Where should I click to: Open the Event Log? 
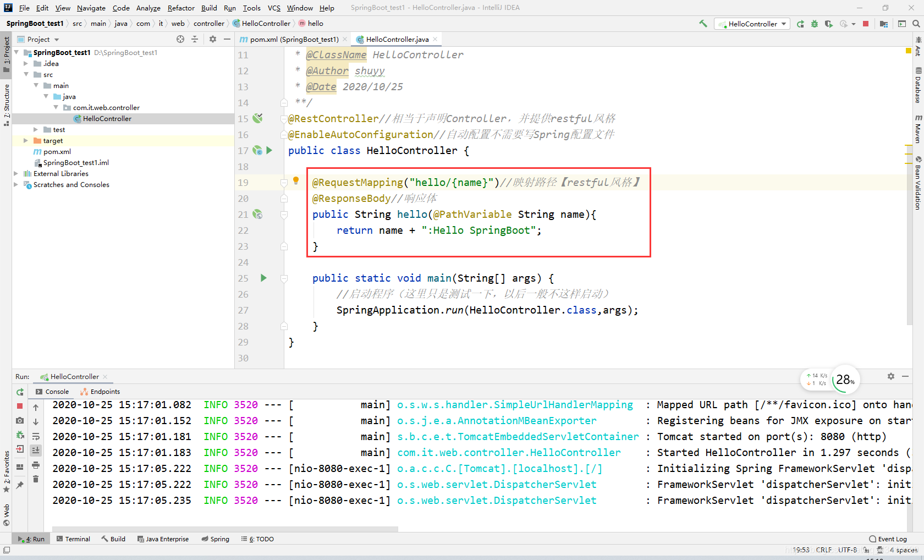click(888, 539)
